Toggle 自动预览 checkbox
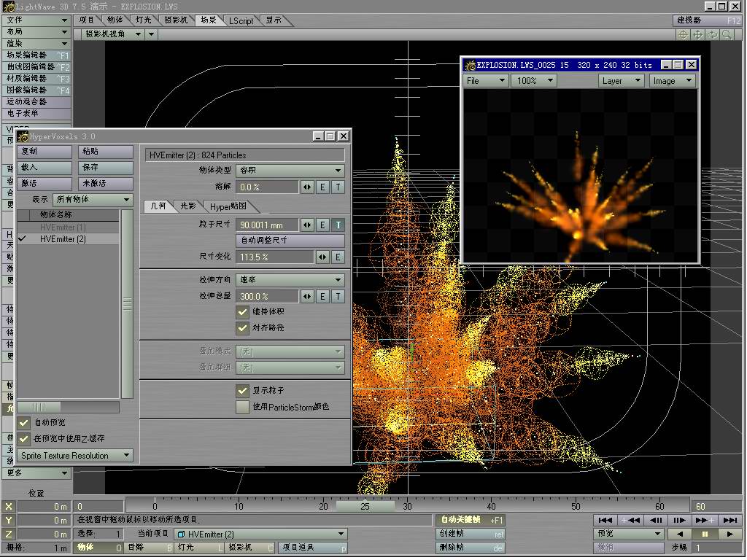The image size is (747, 560). tap(24, 423)
